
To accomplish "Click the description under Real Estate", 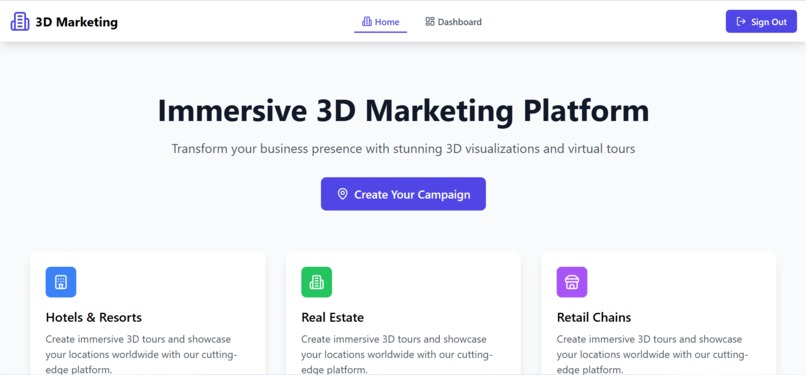I will [x=397, y=354].
